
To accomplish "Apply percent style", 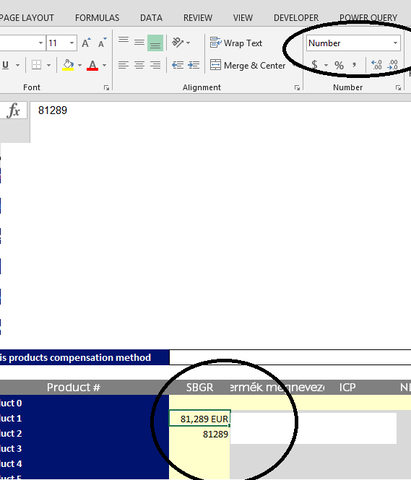I will (339, 65).
